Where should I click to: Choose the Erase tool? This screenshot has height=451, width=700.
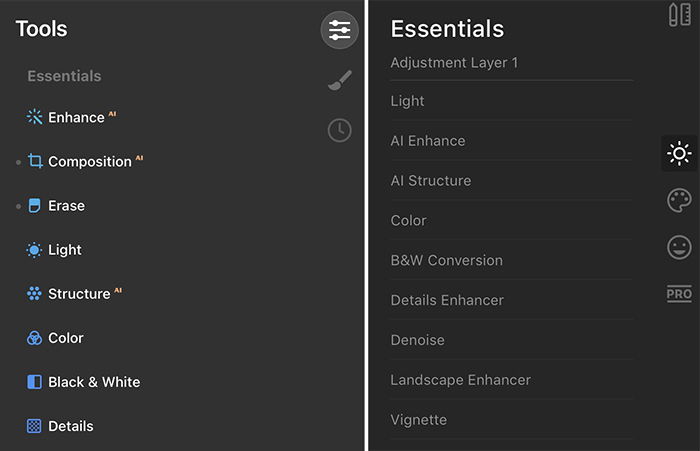[56, 205]
